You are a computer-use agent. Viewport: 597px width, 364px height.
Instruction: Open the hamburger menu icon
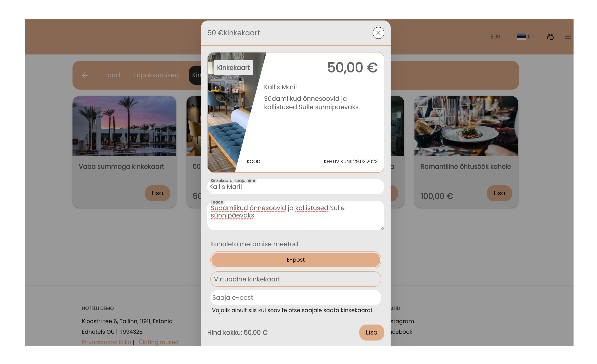point(567,37)
